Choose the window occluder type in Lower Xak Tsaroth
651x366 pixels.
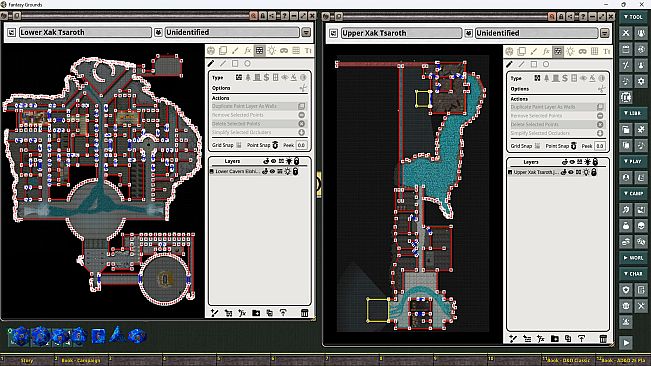click(276, 77)
